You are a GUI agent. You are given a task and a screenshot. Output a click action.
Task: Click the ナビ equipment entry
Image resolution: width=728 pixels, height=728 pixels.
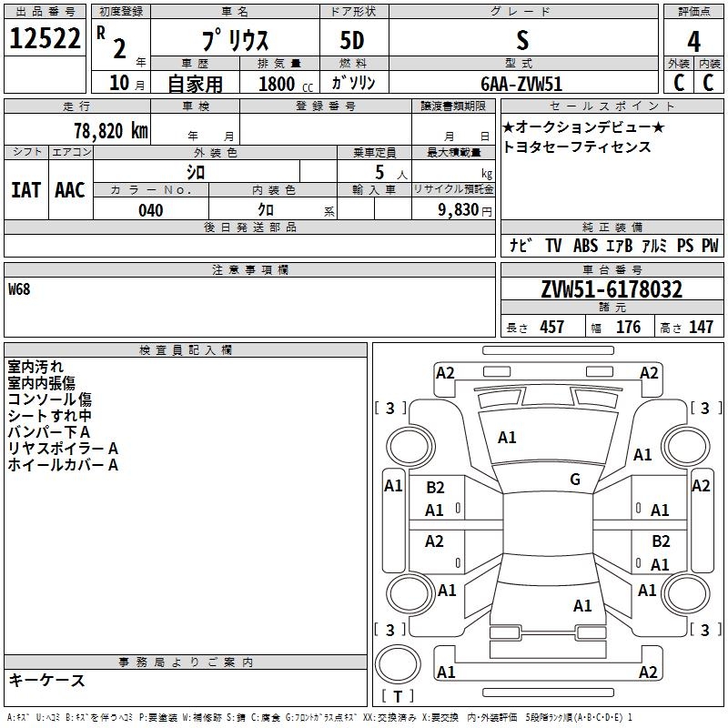click(x=521, y=245)
